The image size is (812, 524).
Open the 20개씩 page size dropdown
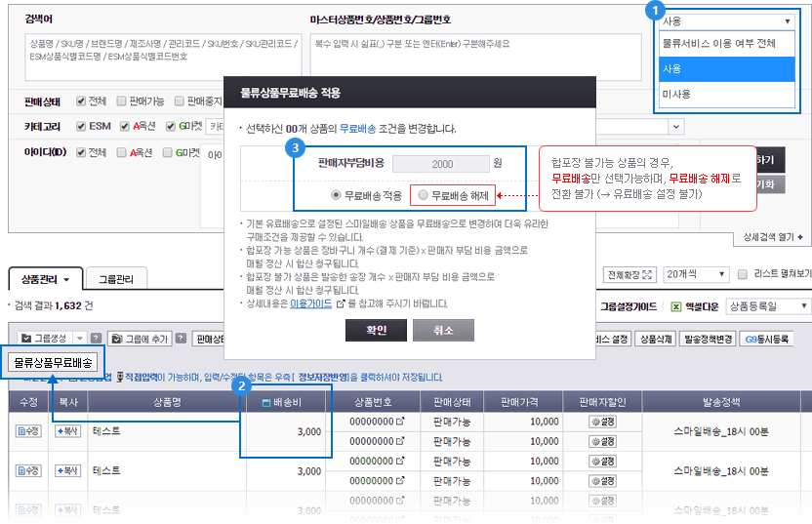click(x=695, y=274)
